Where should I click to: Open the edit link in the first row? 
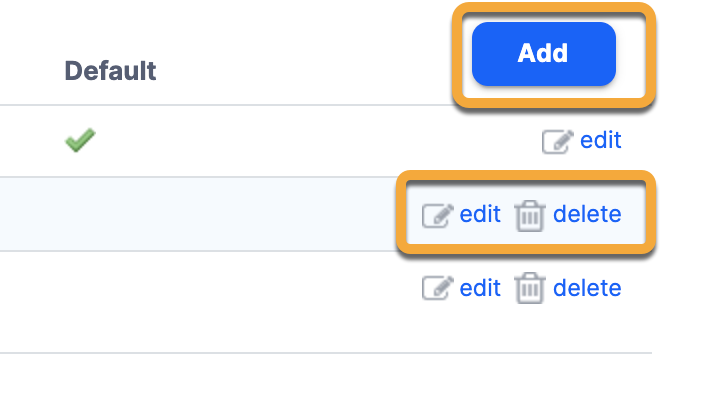601,140
